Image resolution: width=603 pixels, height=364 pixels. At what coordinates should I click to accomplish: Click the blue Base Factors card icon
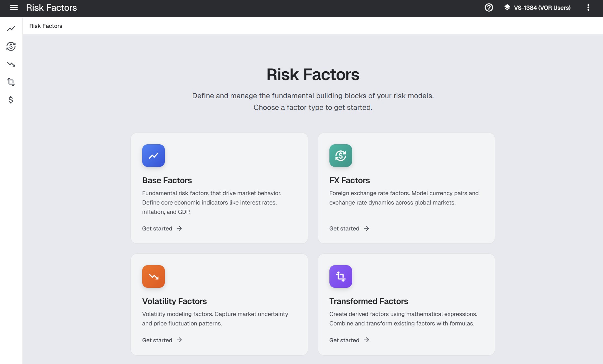(x=154, y=156)
